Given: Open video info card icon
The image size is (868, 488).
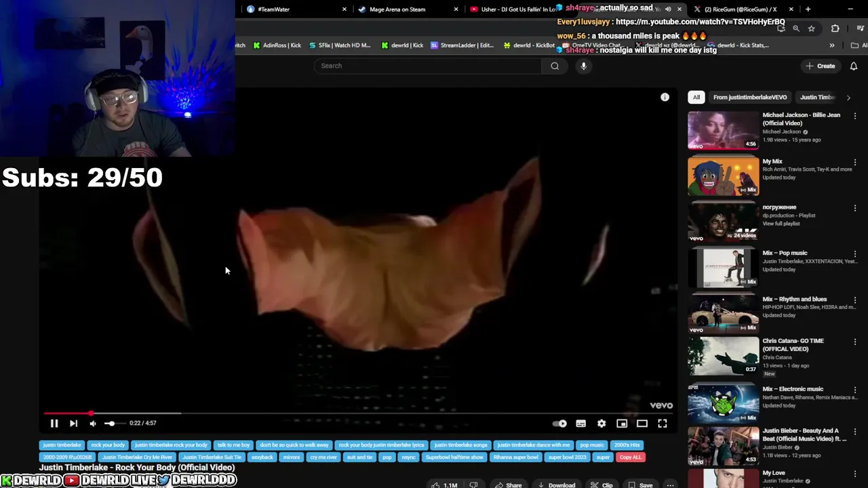Looking at the screenshot, I should coord(665,98).
